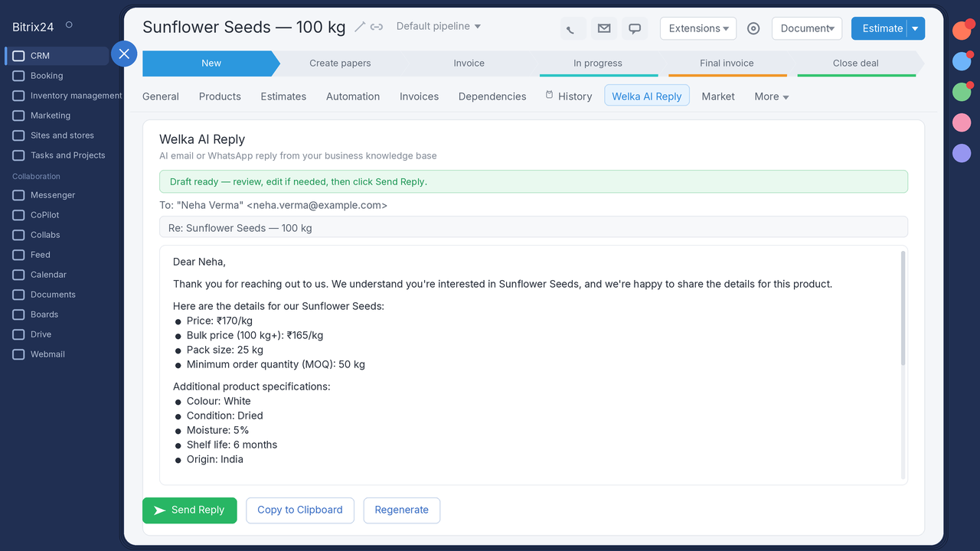980x551 pixels.
Task: Open the Automation tab
Action: click(353, 96)
